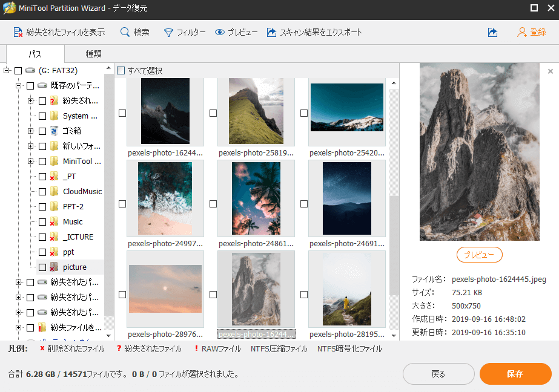The width and height of the screenshot is (559, 392).
Task: Select the _ICTURE folder label
Action: tap(78, 237)
